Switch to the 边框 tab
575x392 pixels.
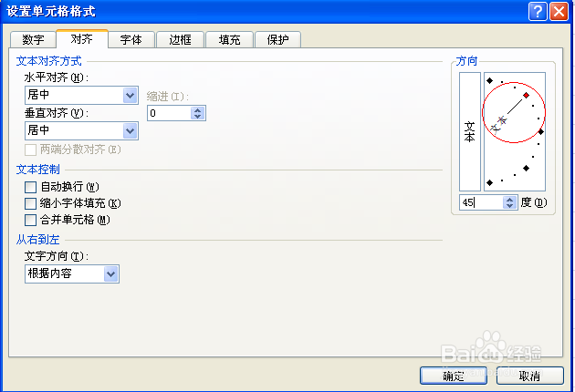tap(181, 39)
